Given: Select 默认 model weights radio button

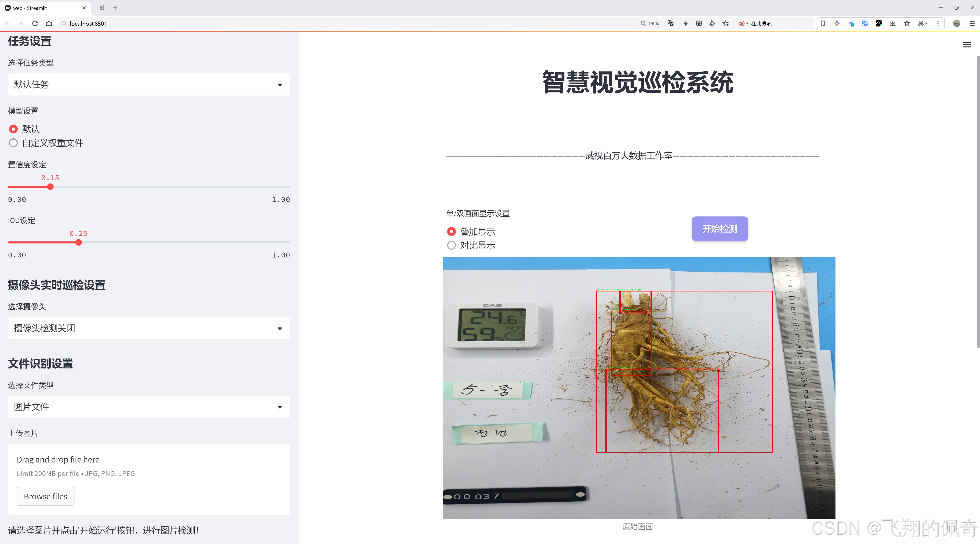Looking at the screenshot, I should click(x=13, y=129).
